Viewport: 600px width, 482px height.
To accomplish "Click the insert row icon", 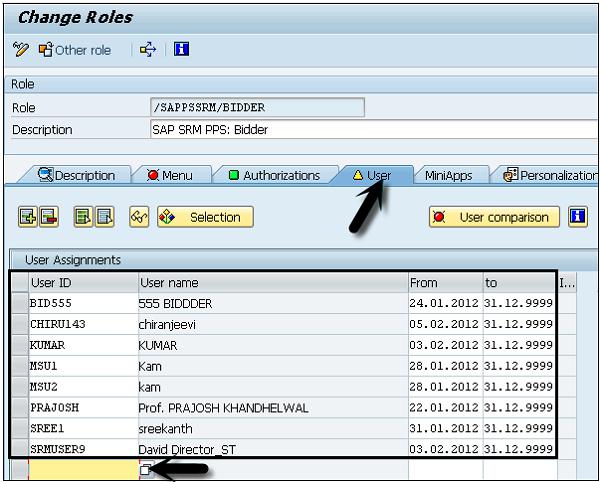I will click(x=28, y=217).
